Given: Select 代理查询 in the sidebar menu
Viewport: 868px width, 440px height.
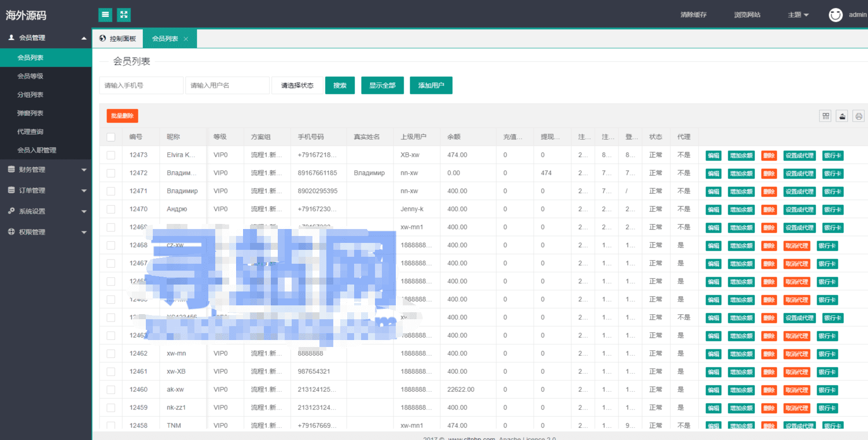Looking at the screenshot, I should tap(30, 131).
